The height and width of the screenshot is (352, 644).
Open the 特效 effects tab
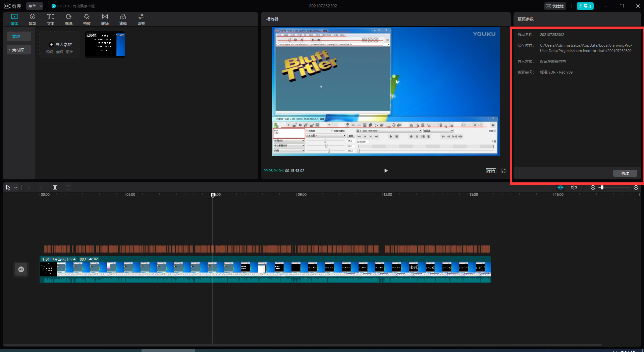[x=87, y=19]
